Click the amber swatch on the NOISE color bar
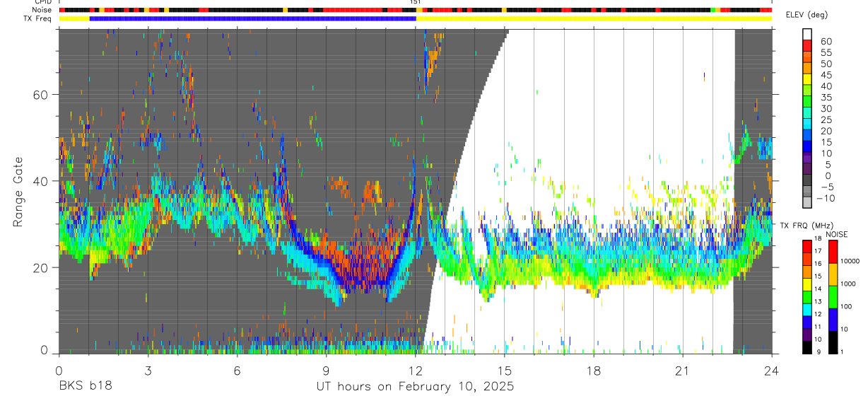The height and width of the screenshot is (401, 868). click(x=832, y=274)
